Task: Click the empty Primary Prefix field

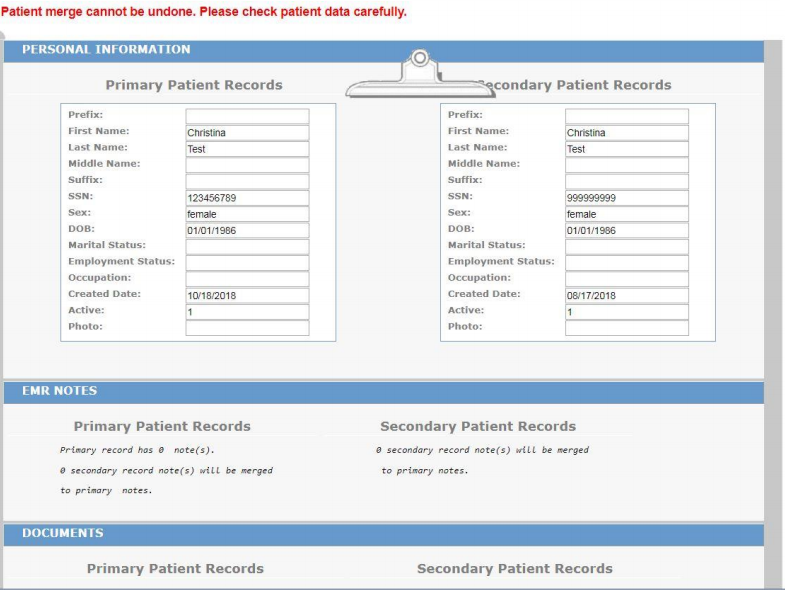Action: 247,116
